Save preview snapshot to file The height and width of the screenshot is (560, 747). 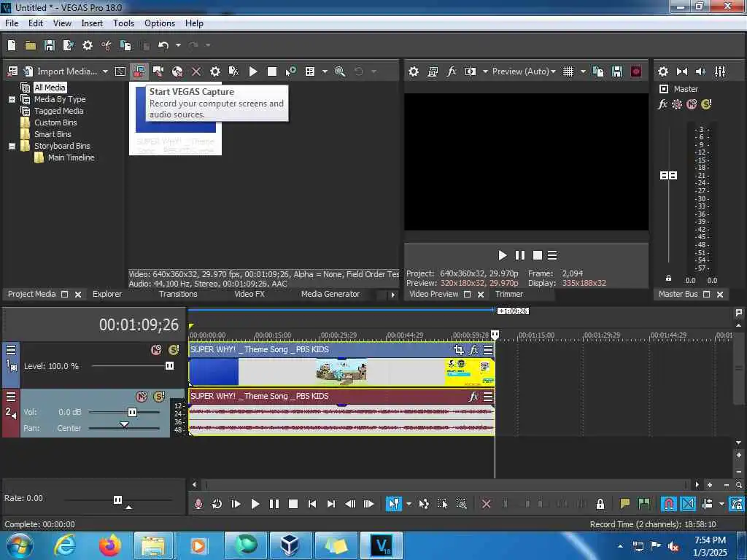(x=617, y=71)
